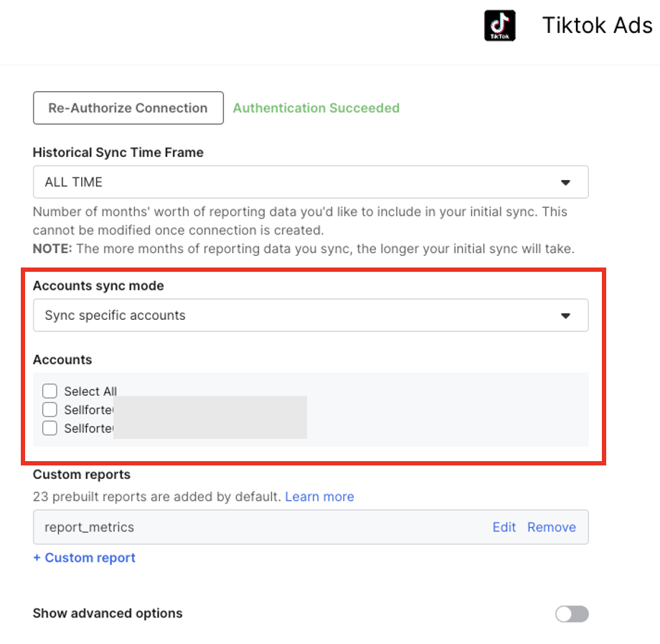Viewport: 660px width, 644px height.
Task: Click the arrow on the ALL TIME field
Action: [x=565, y=182]
